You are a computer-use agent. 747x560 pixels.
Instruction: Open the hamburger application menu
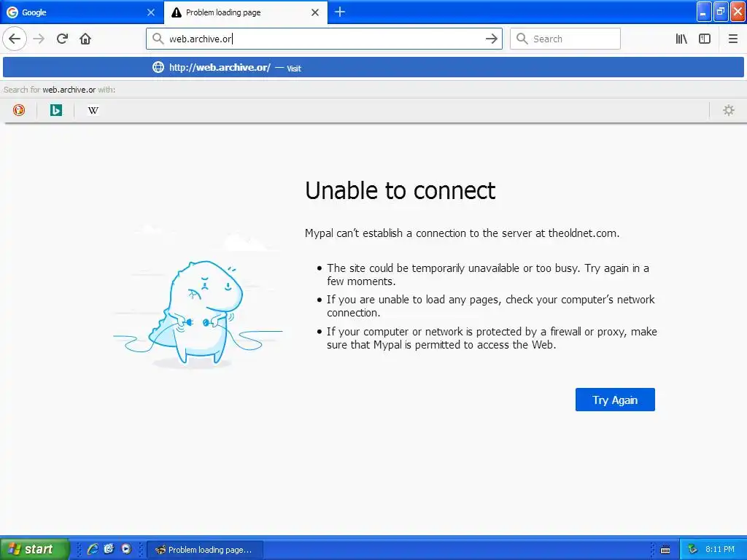click(x=732, y=39)
